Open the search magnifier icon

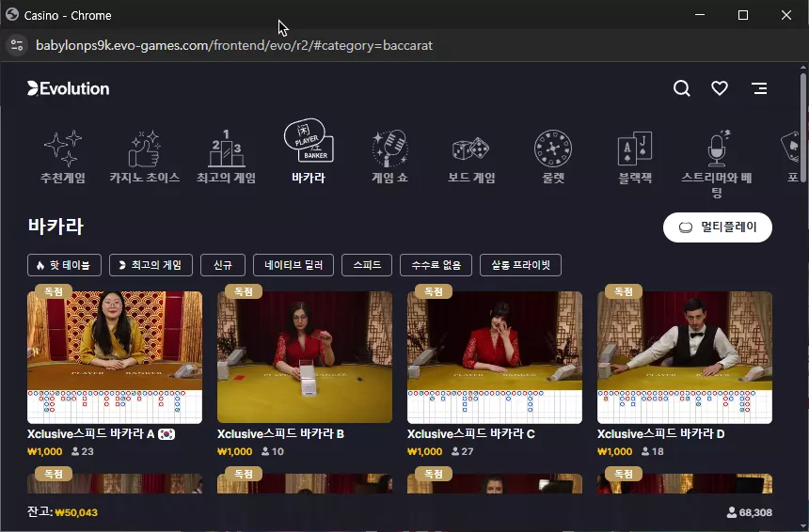682,88
